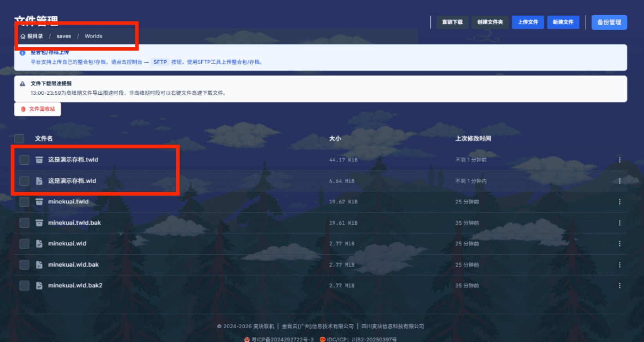Click the file icon beside minekuai.wld
644x342 pixels.
click(x=39, y=243)
